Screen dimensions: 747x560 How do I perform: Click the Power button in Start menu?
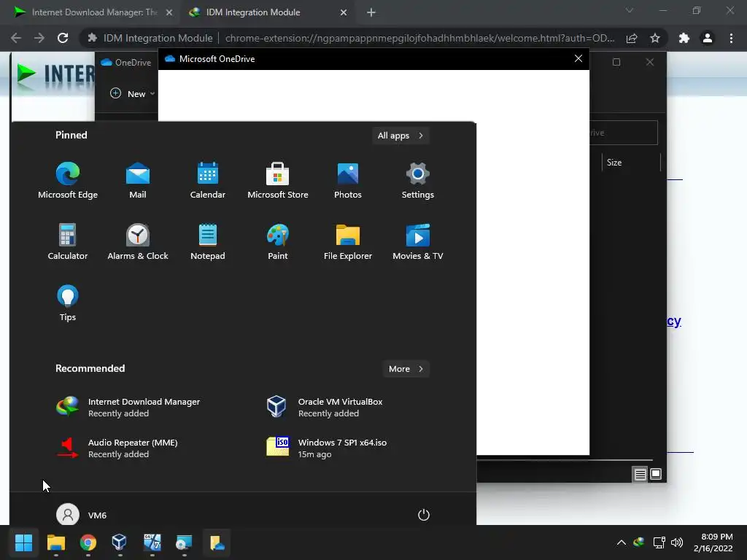click(x=424, y=515)
